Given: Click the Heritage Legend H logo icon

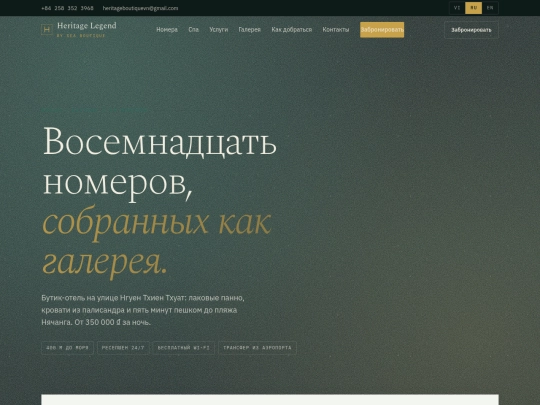Looking at the screenshot, I should pos(47,30).
